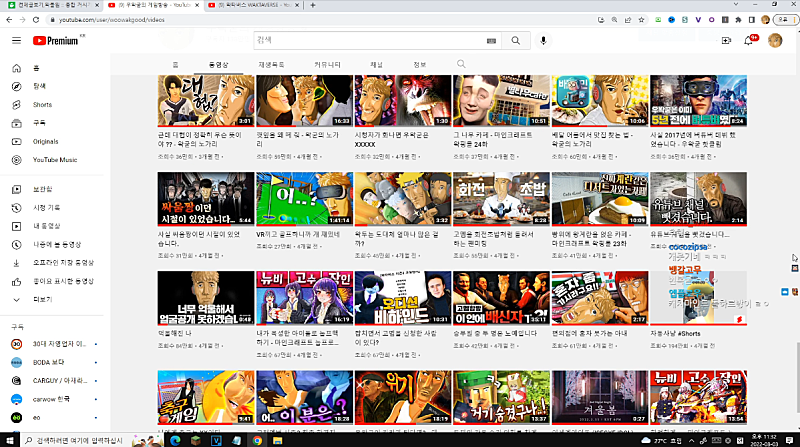Viewport: 800px width, 447px height.
Task: Open the Channels tab
Action: coord(377,65)
